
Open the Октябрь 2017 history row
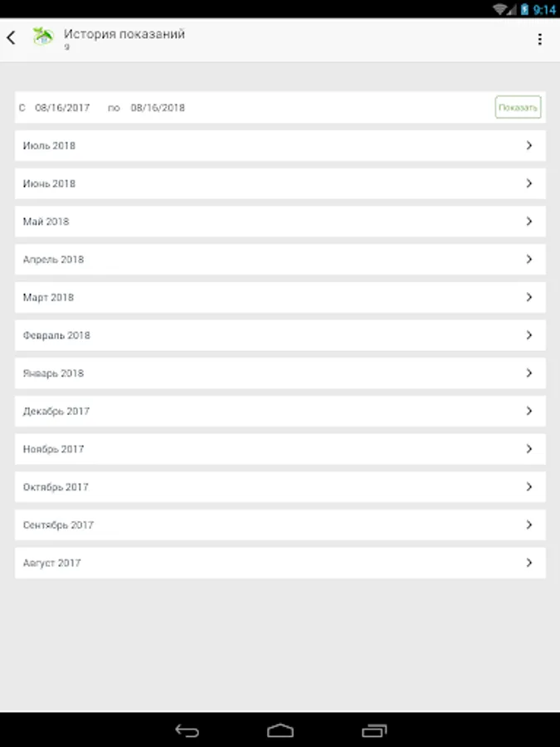(x=280, y=487)
